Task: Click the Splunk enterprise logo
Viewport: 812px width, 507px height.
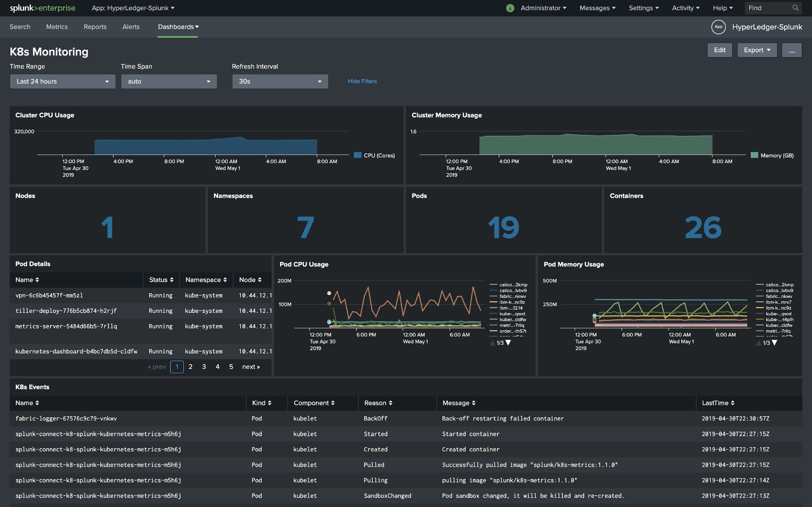Action: 42,8
